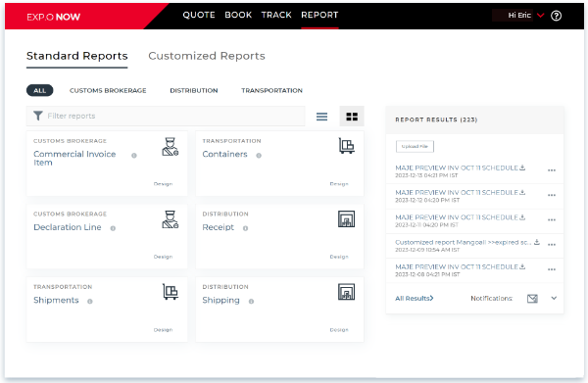This screenshot has height=383, width=588.
Task: Switch to Customized Reports tab
Action: click(207, 56)
